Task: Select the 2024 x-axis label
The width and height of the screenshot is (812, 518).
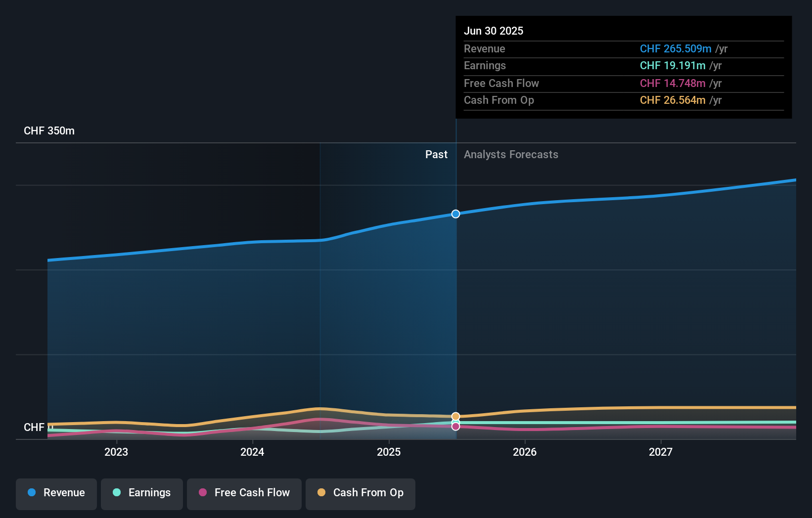Action: coord(252,452)
